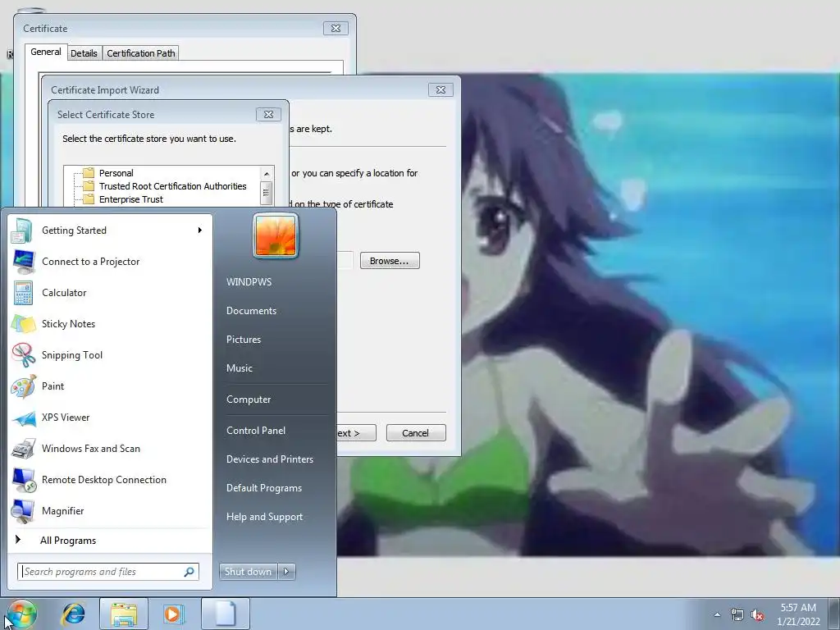The height and width of the screenshot is (630, 840).
Task: Switch to the General tab in Certificate
Action: pos(46,52)
